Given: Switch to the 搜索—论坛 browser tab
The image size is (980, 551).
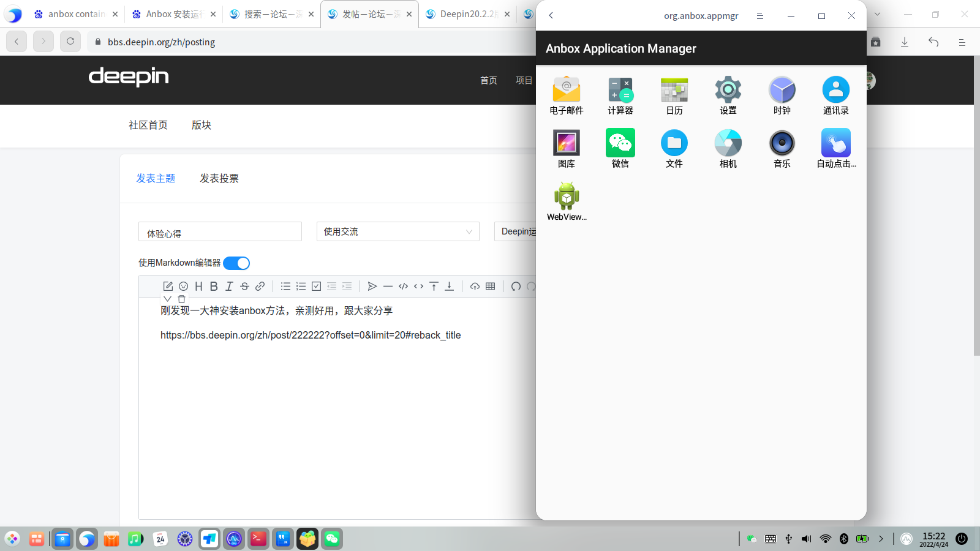Looking at the screenshot, I should pyautogui.click(x=271, y=14).
